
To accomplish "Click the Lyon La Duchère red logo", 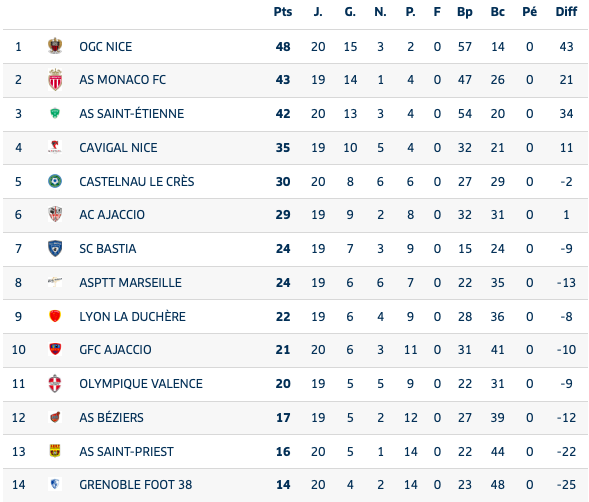I will [x=55, y=316].
